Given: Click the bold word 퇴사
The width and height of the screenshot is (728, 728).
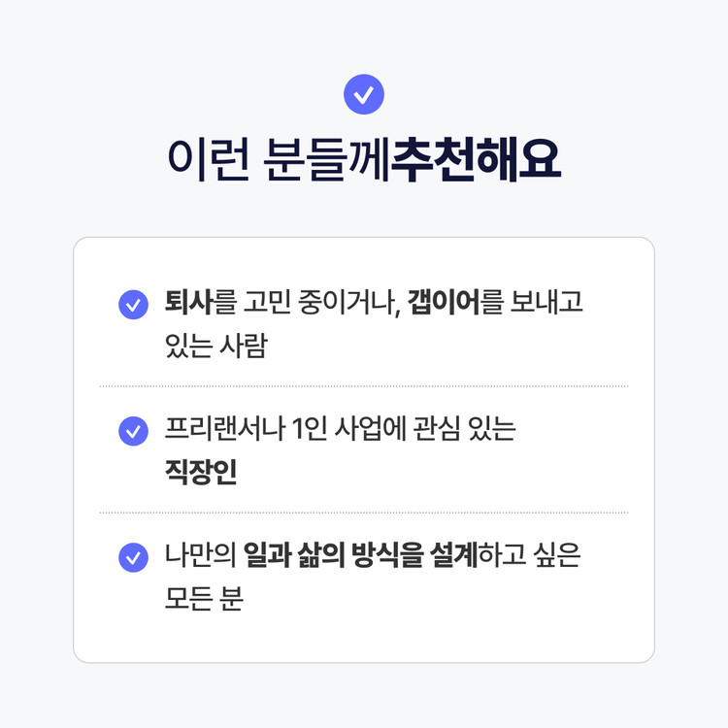Looking at the screenshot, I should pos(188,305).
